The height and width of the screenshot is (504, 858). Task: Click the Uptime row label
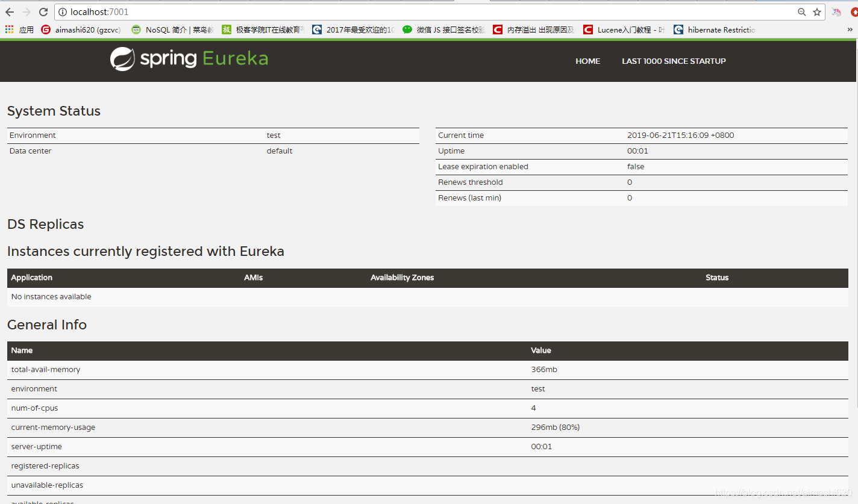click(451, 151)
